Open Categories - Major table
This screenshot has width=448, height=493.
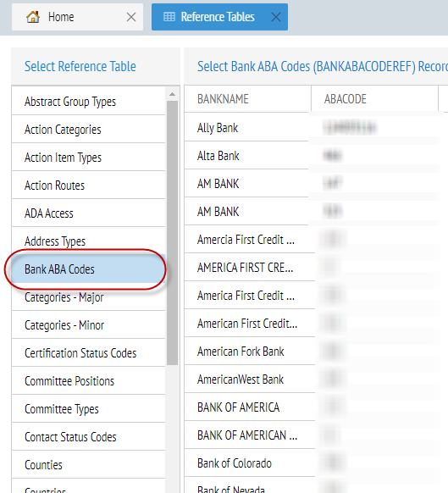pyautogui.click(x=88, y=297)
